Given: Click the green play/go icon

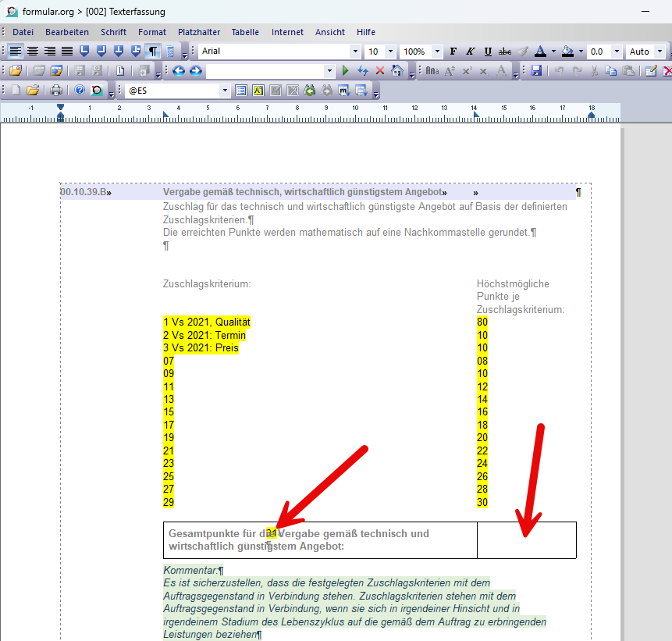Looking at the screenshot, I should [x=346, y=71].
